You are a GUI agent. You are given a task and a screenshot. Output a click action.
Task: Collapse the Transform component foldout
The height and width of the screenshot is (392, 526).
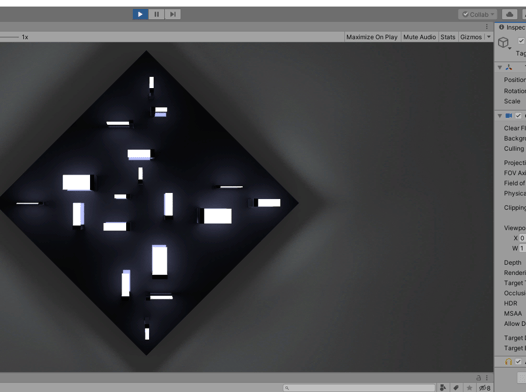(500, 67)
